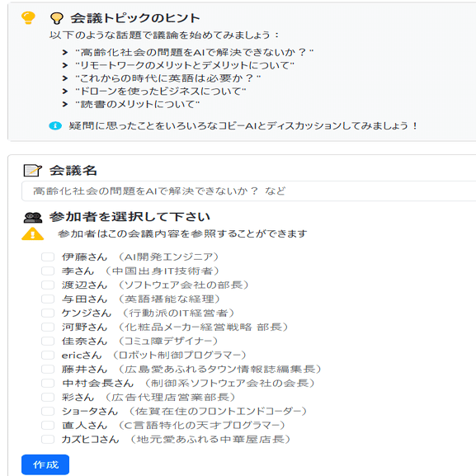
Task: Tick the ericさん checkbox
Action: (x=48, y=355)
